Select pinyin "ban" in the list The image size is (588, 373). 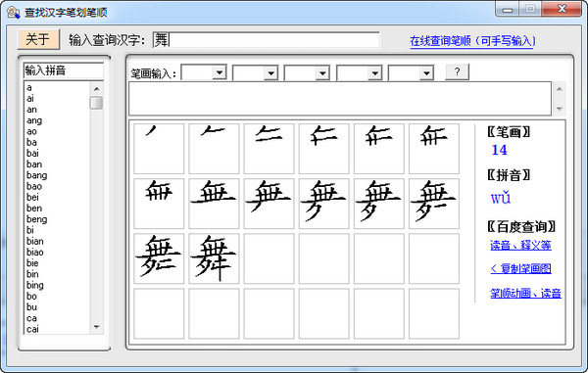pos(34,164)
